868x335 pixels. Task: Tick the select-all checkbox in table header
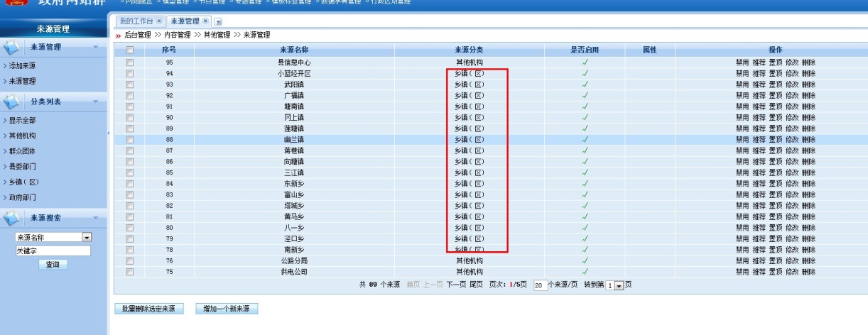(x=129, y=50)
